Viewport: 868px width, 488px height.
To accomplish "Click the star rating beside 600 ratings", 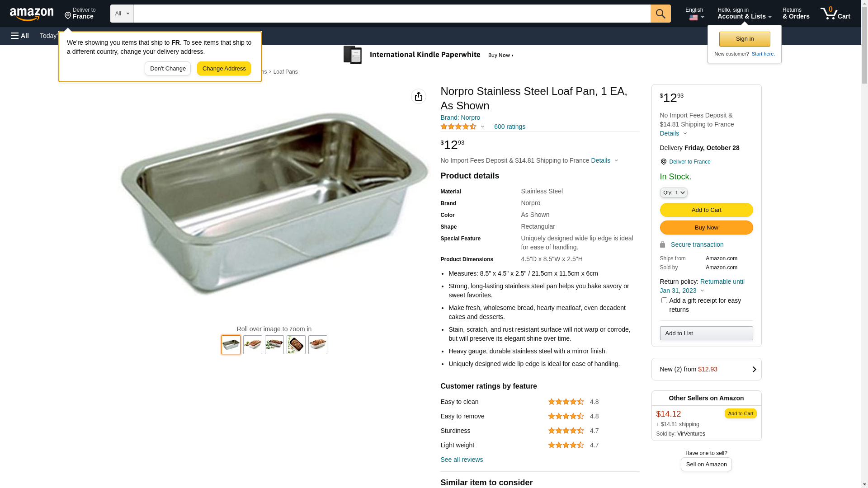I will [x=458, y=127].
